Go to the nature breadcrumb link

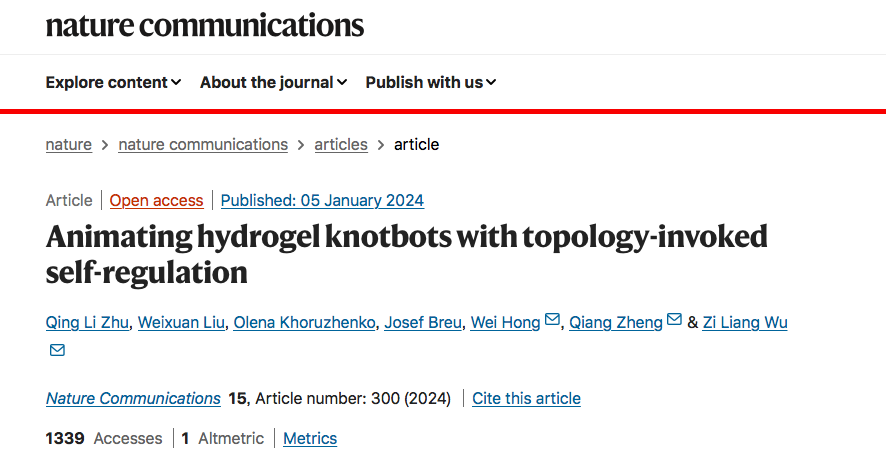click(68, 145)
